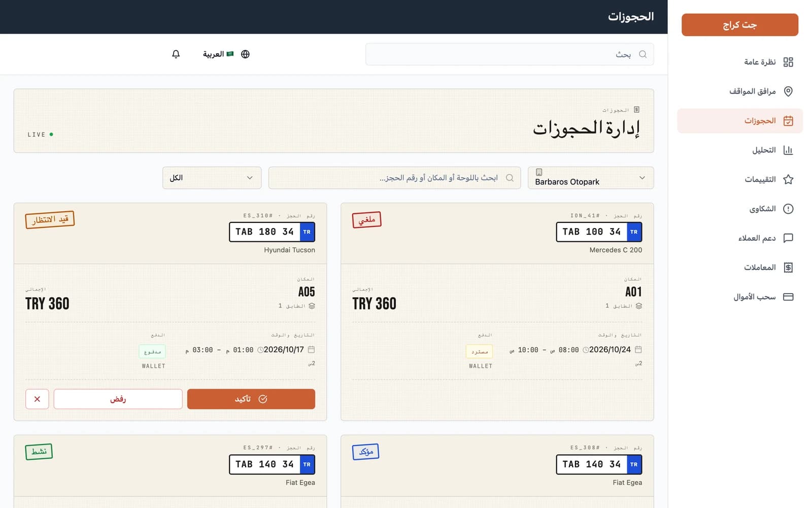
Task: Click the التقييمات star icon
Action: (x=788, y=179)
